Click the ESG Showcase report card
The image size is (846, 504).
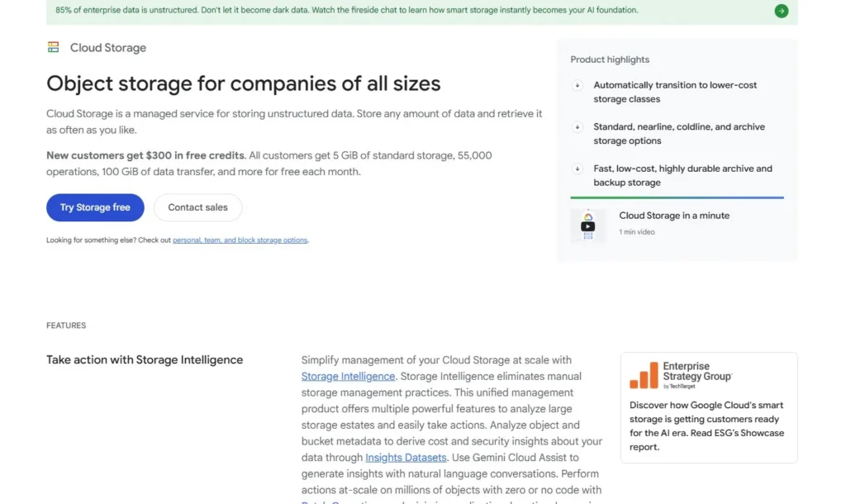click(x=708, y=407)
